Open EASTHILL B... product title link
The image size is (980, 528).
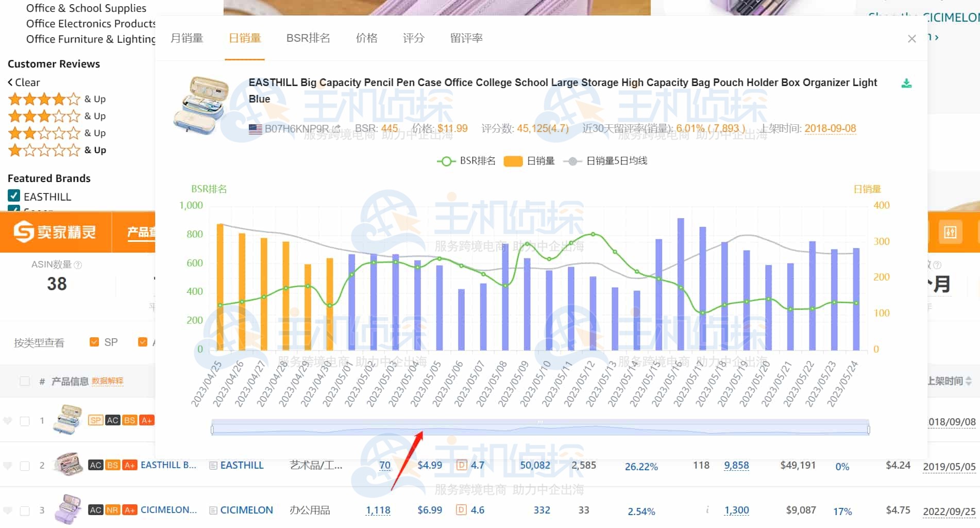pyautogui.click(x=168, y=465)
